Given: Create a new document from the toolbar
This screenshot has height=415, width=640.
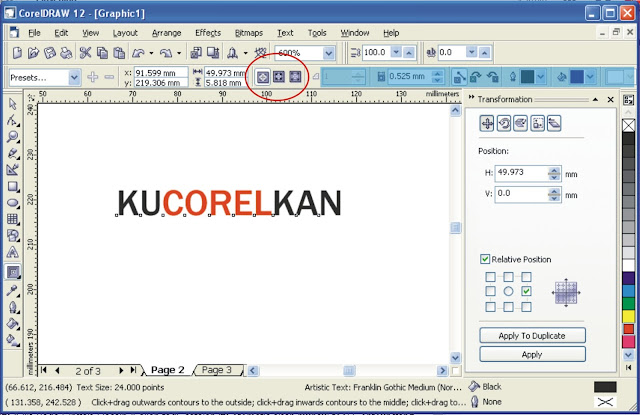Looking at the screenshot, I should 17,53.
